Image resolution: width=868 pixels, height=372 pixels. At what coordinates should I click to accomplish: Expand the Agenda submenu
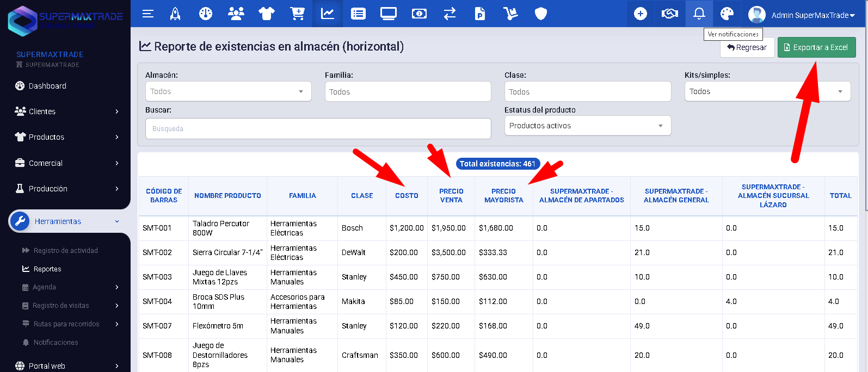point(70,287)
